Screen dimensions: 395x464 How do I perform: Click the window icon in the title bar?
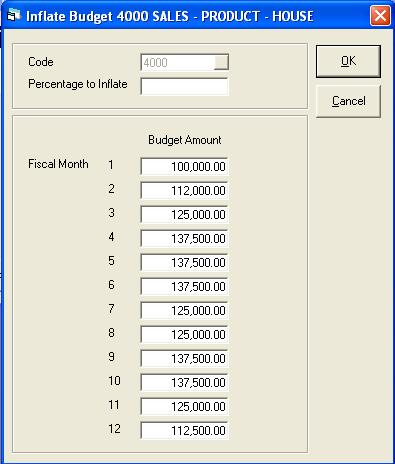click(14, 15)
